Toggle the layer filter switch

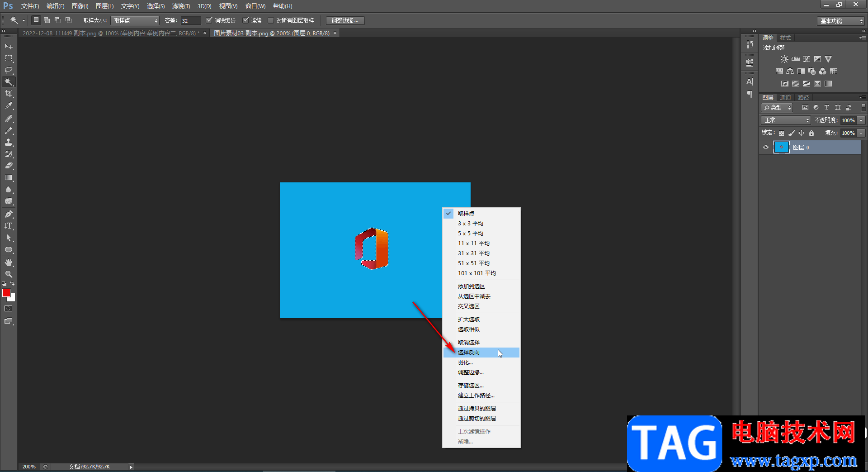(863, 107)
